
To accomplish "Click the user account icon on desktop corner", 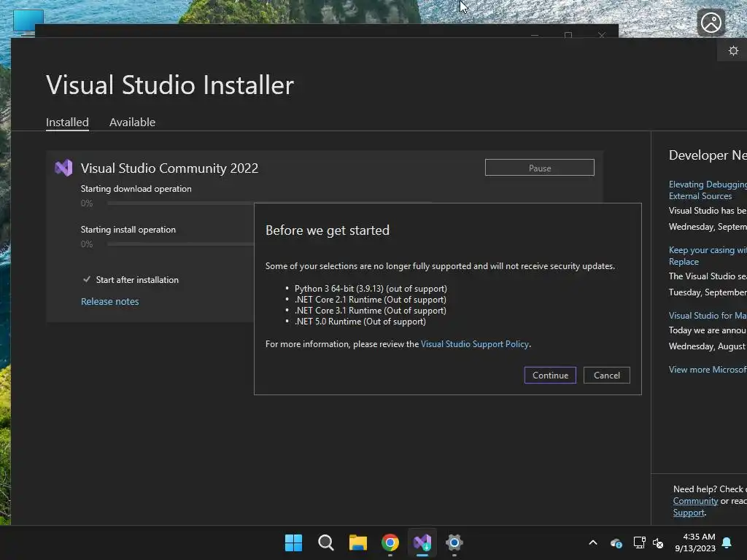I will 711,23.
